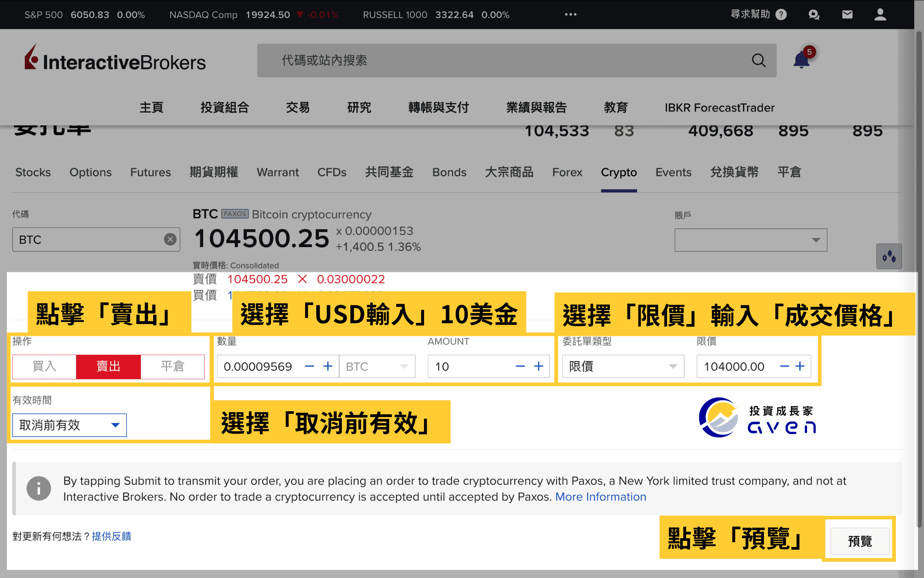Switch to the 平倉 tab in asset tabs

point(790,172)
